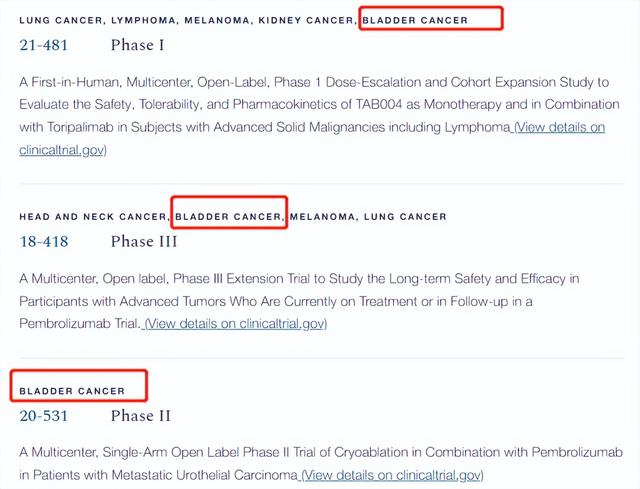Image resolution: width=640 pixels, height=489 pixels.
Task: Click the HEAD AND NECK CANCER tag
Action: pyautogui.click(x=92, y=216)
